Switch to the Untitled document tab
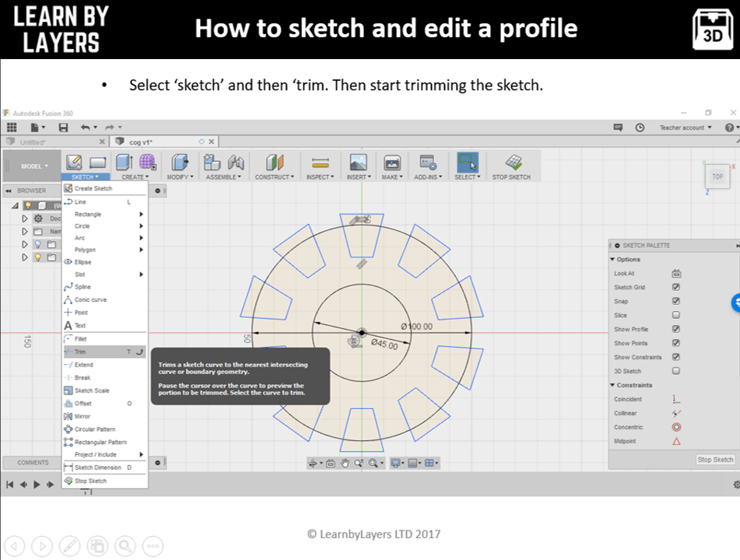This screenshot has height=560, width=740. [x=33, y=142]
